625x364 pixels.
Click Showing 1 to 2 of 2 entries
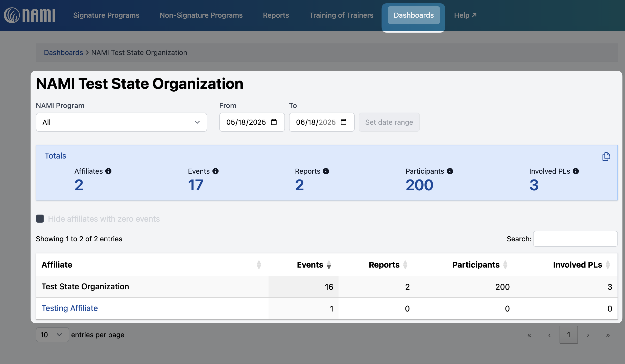pyautogui.click(x=79, y=239)
